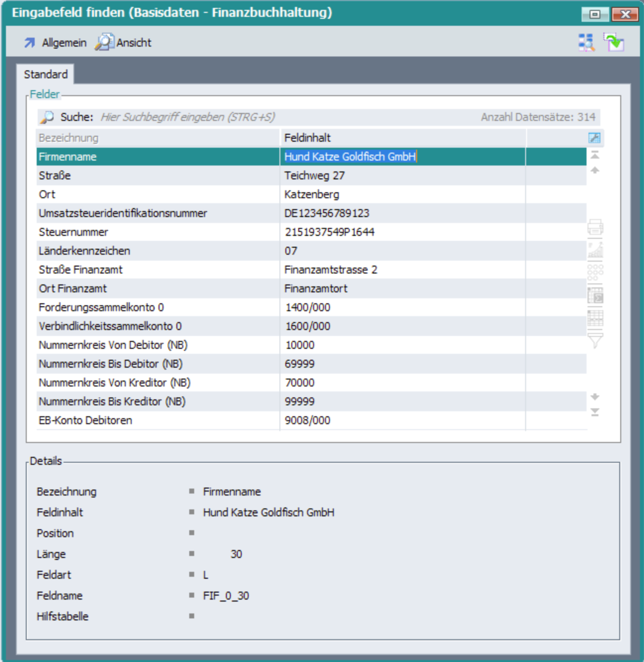Jump to first record arrow
This screenshot has width=644, height=662.
pos(595,156)
